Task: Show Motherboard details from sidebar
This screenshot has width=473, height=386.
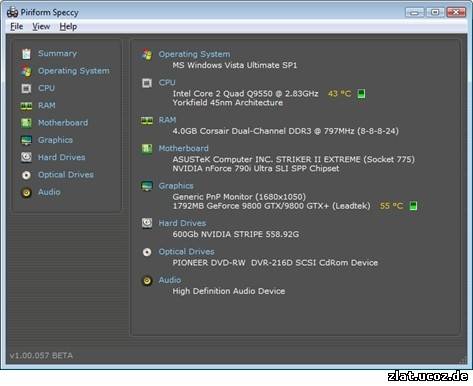Action: click(63, 123)
